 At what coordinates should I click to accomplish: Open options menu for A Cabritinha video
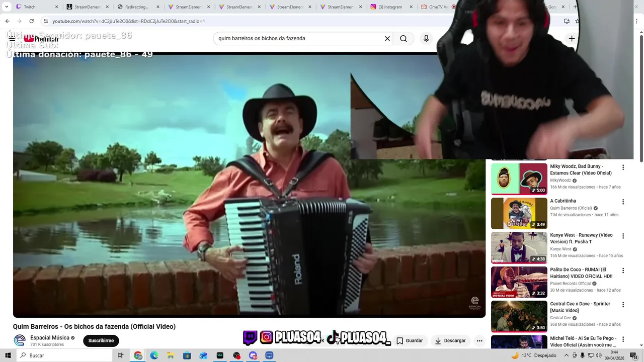coord(623,202)
